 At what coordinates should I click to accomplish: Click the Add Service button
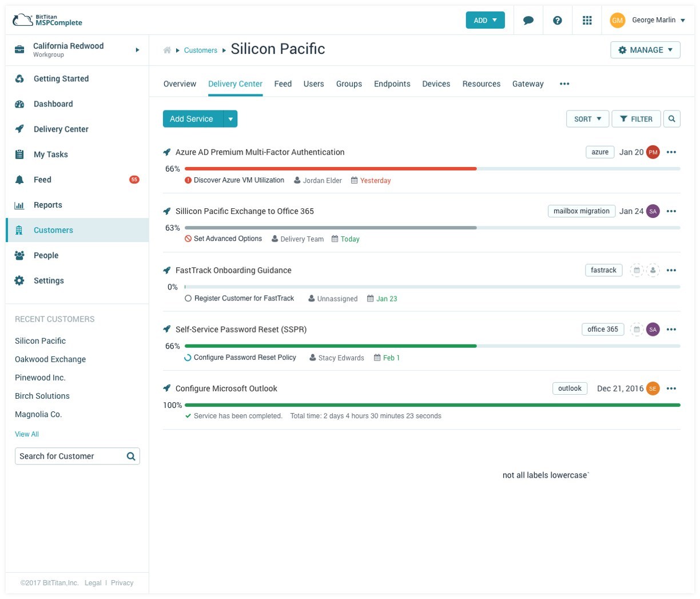tap(192, 118)
